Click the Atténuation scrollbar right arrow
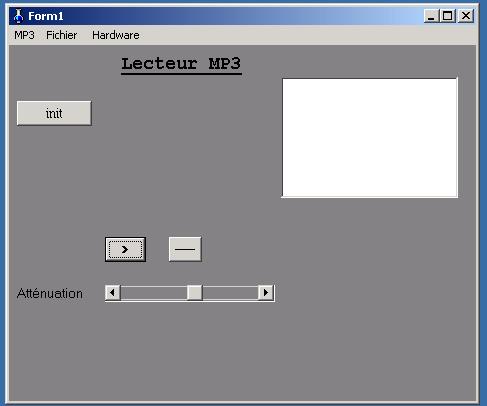The height and width of the screenshot is (406, 487). click(x=266, y=293)
